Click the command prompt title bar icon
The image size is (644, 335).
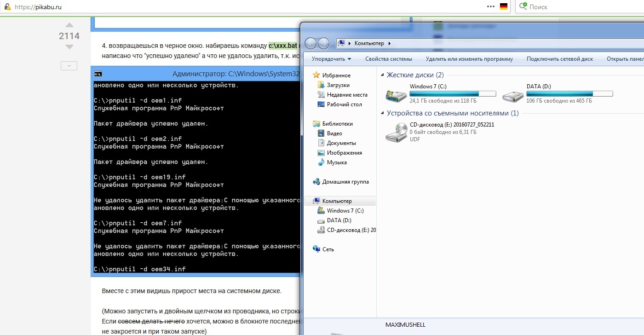98,74
